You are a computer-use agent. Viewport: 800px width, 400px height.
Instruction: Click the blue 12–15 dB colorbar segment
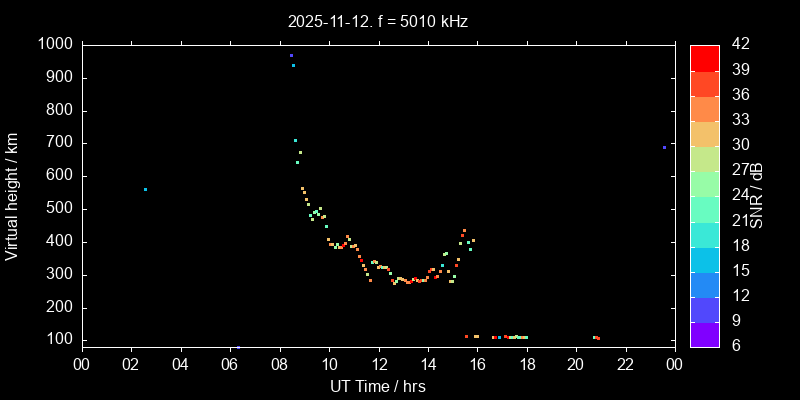705,284
